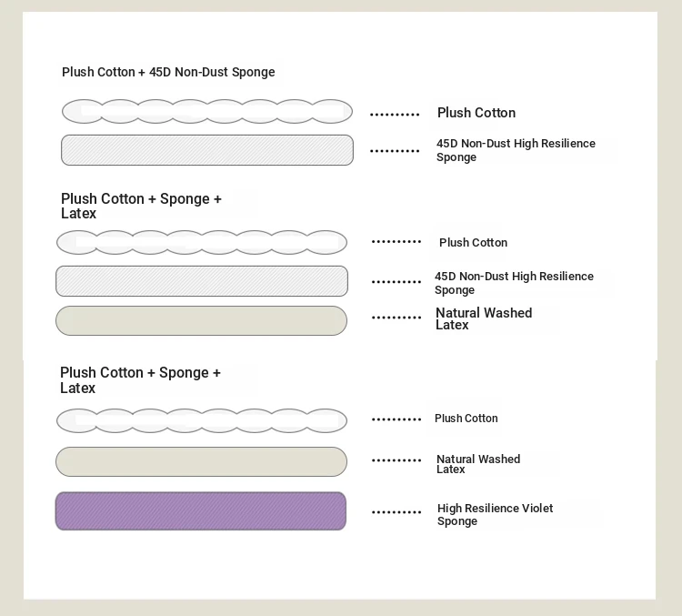The width and height of the screenshot is (682, 616).
Task: Click the topmost 'Plush Cotton' label
Action: pos(476,113)
